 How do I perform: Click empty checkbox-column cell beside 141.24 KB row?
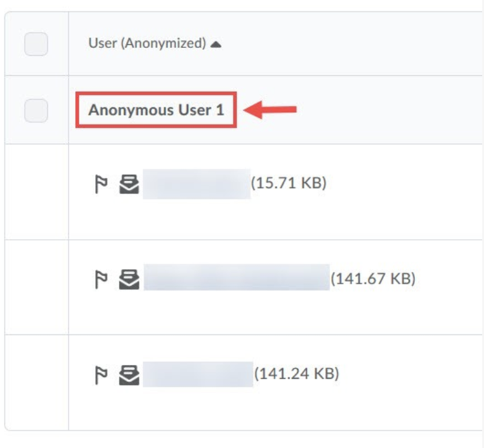click(37, 382)
